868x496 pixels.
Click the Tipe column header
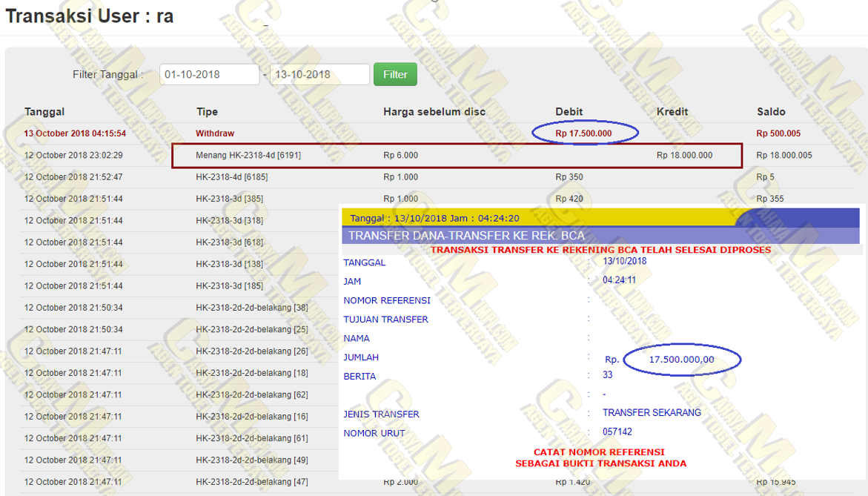point(207,112)
